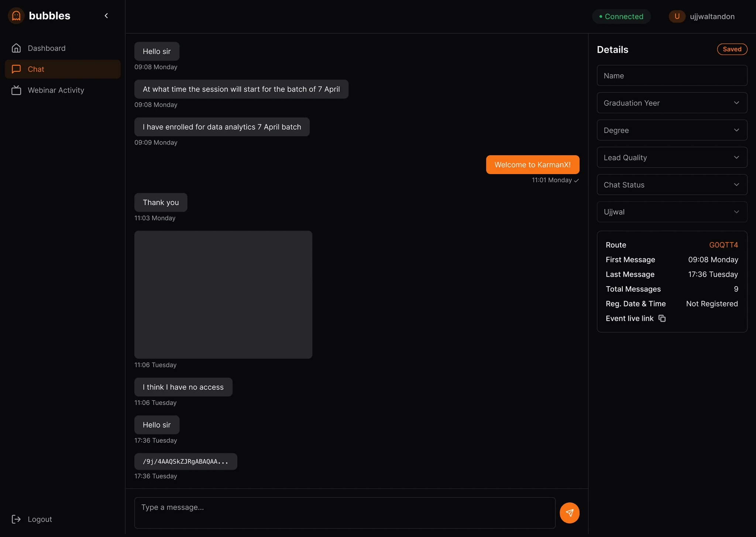Click the sent checkmark beside 11:01 Monday
The image size is (756, 537).
(576, 180)
